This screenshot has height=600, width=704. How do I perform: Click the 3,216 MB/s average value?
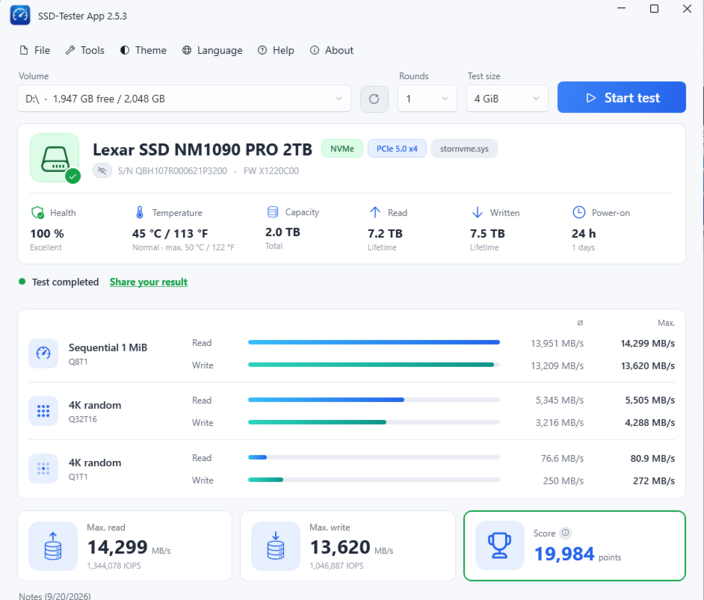[x=559, y=423]
